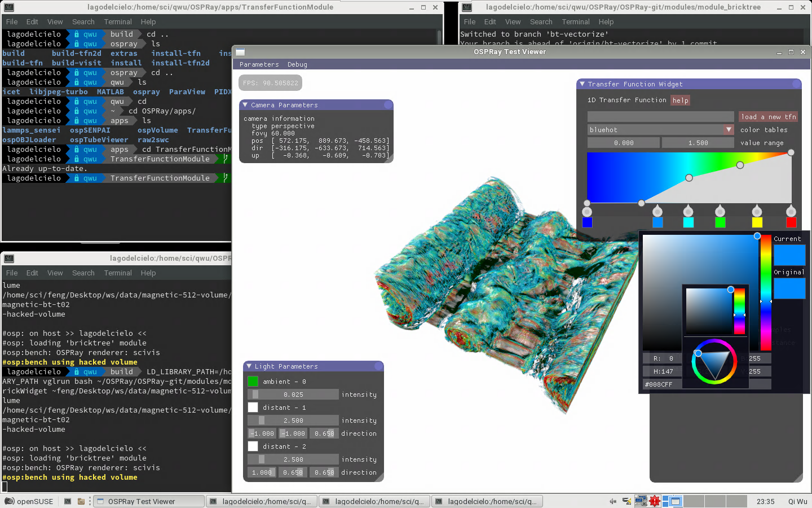Open Help menu in module_bricktree terminal

tap(606, 22)
